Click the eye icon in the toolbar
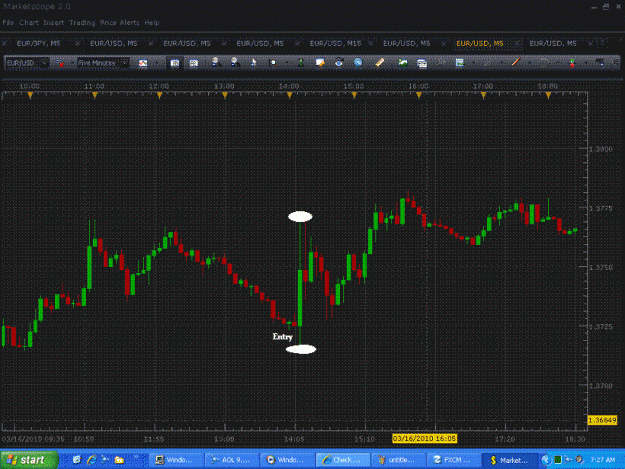This screenshot has width=625, height=469. 339,63
